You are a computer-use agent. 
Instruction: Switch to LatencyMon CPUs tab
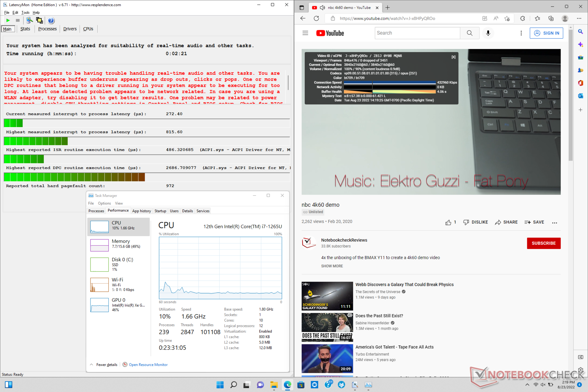click(88, 29)
